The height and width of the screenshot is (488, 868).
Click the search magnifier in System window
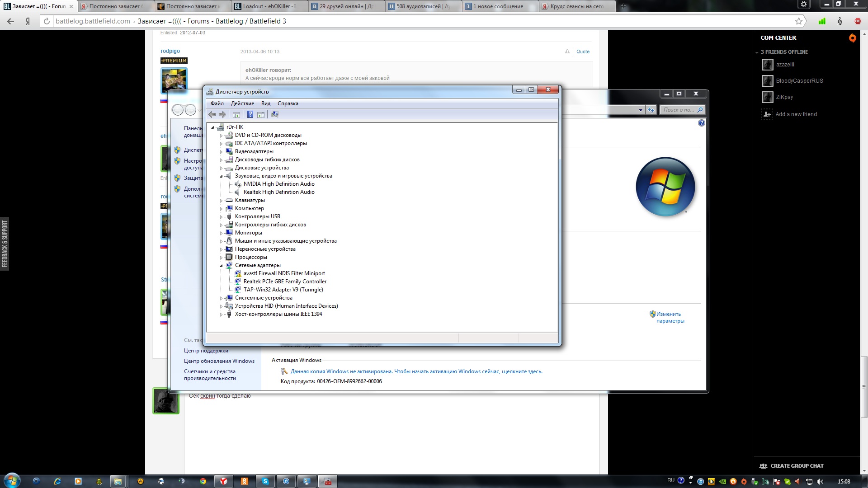tap(700, 110)
